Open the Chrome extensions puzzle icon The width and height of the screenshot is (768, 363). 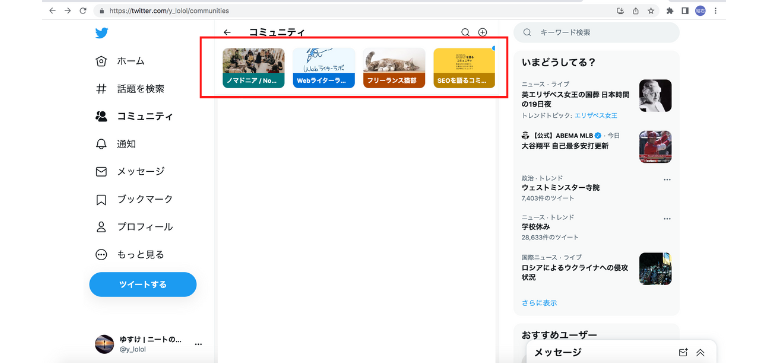[670, 10]
